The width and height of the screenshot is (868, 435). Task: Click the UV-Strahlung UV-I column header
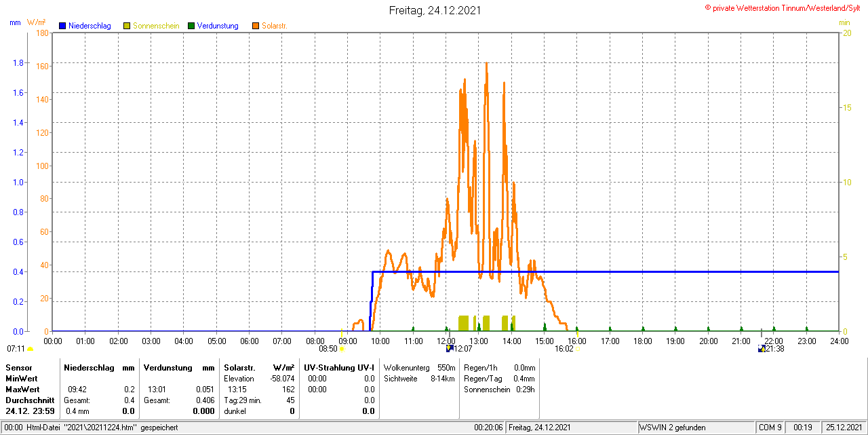[339, 367]
